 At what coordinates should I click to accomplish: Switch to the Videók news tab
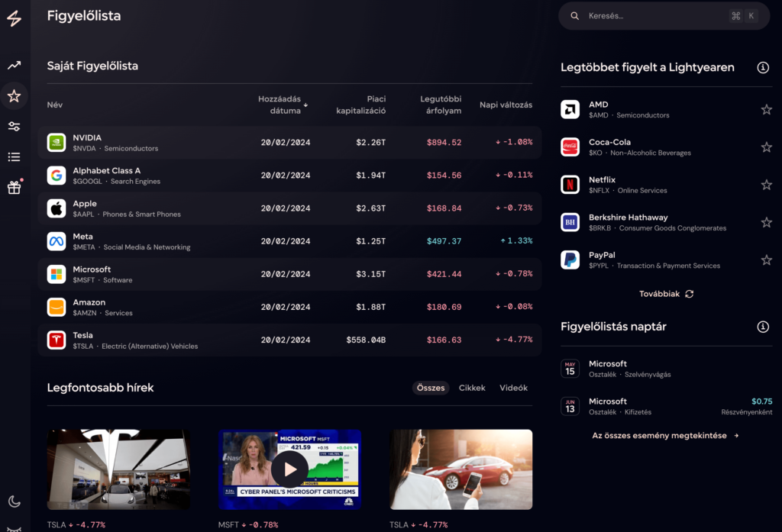click(x=513, y=388)
